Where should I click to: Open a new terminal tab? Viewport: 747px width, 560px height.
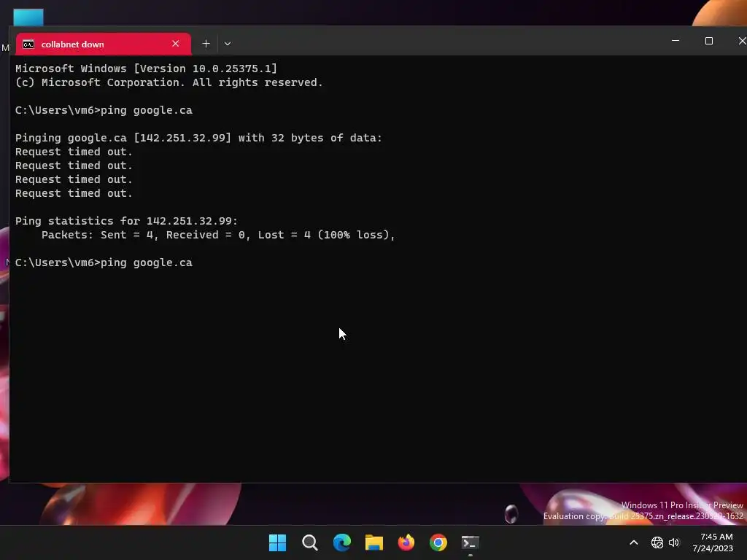click(206, 44)
